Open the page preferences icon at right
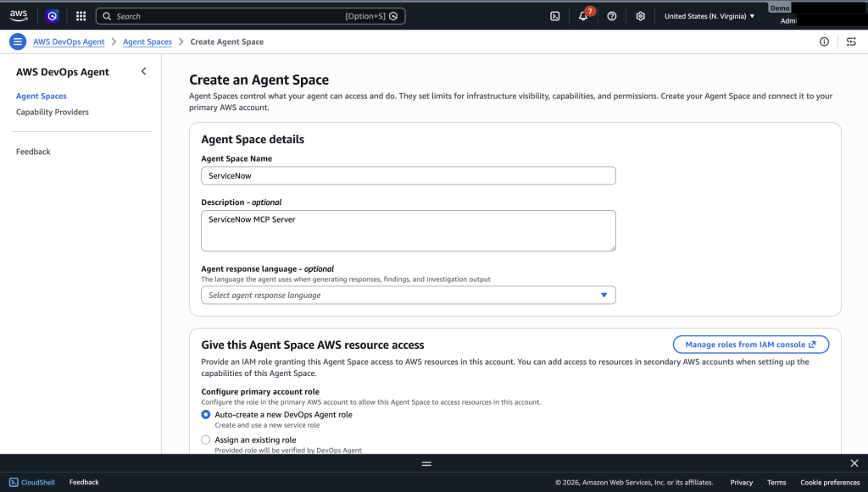Viewport: 868px width, 492px height. [851, 41]
